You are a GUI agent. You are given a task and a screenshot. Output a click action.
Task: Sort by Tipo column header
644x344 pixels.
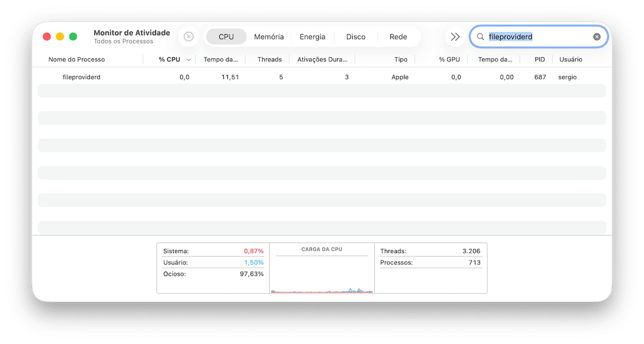tap(401, 59)
